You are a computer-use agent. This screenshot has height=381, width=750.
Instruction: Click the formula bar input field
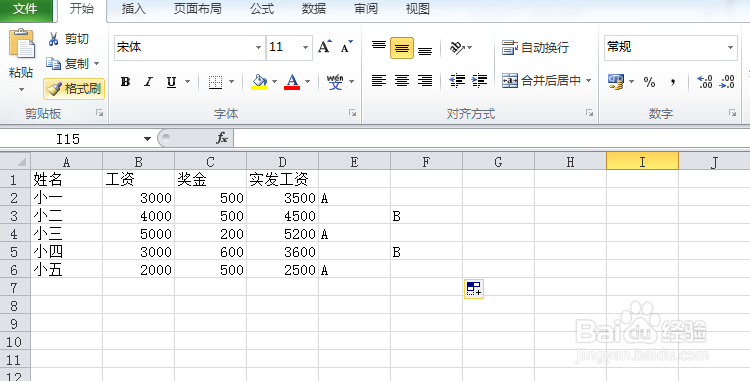click(x=492, y=139)
